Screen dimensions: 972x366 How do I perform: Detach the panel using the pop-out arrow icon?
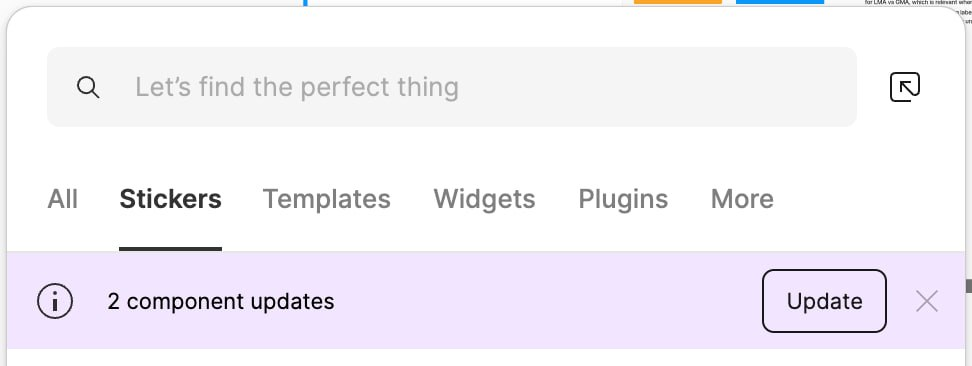coord(904,87)
